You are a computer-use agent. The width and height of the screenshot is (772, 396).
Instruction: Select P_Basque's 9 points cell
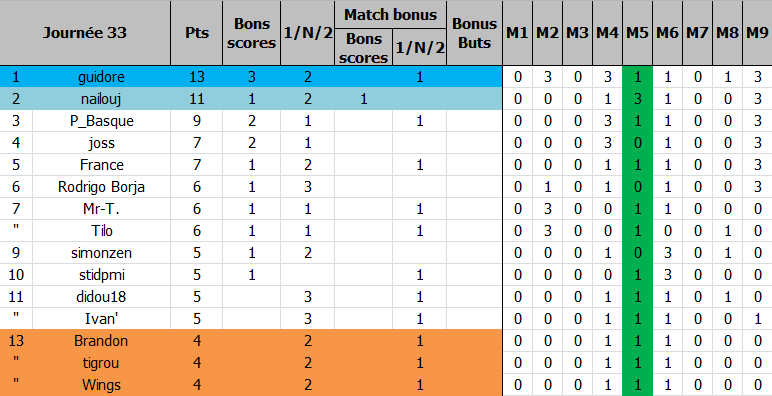point(196,121)
